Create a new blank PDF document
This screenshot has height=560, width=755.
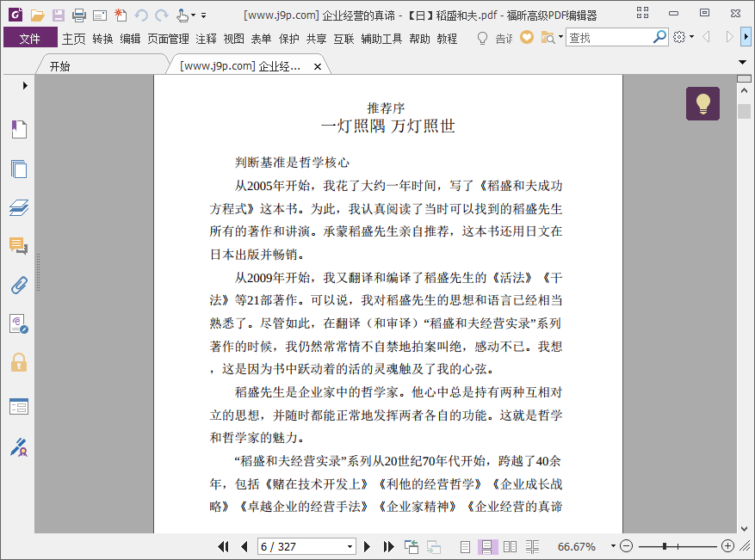(x=121, y=15)
